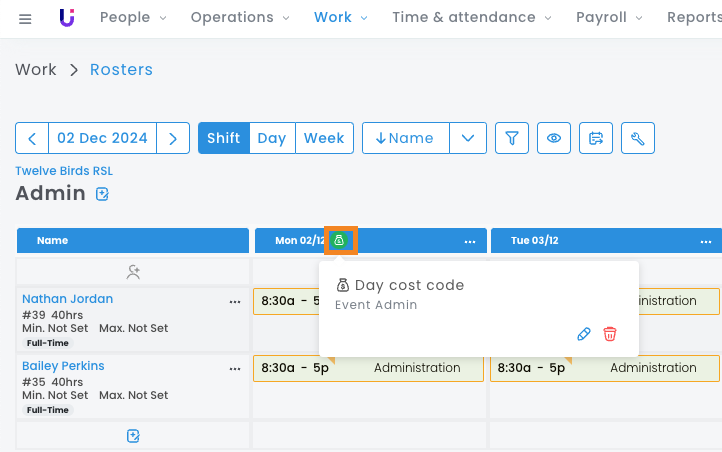Expand the Name sort dropdown arrow
The image size is (722, 452).
click(x=468, y=138)
